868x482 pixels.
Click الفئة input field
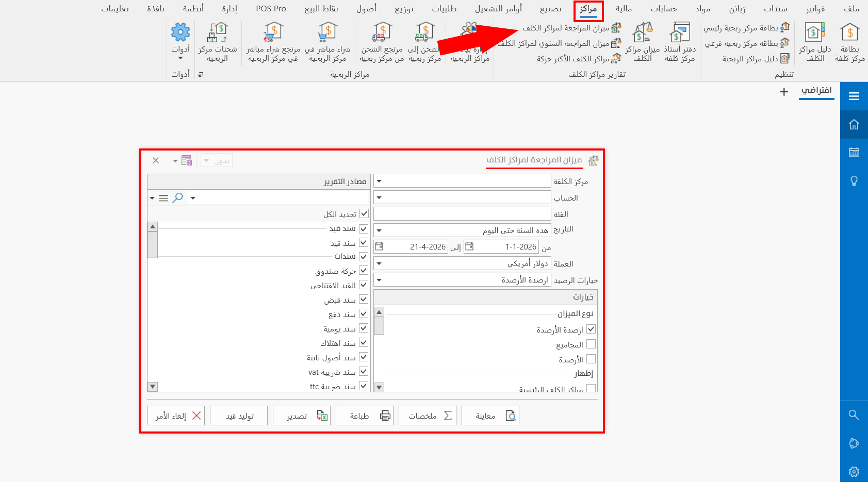462,214
